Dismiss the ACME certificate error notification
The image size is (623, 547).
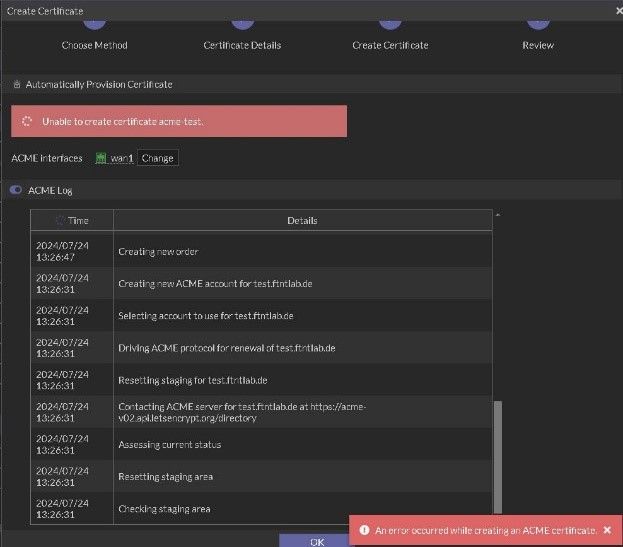pyautogui.click(x=607, y=530)
